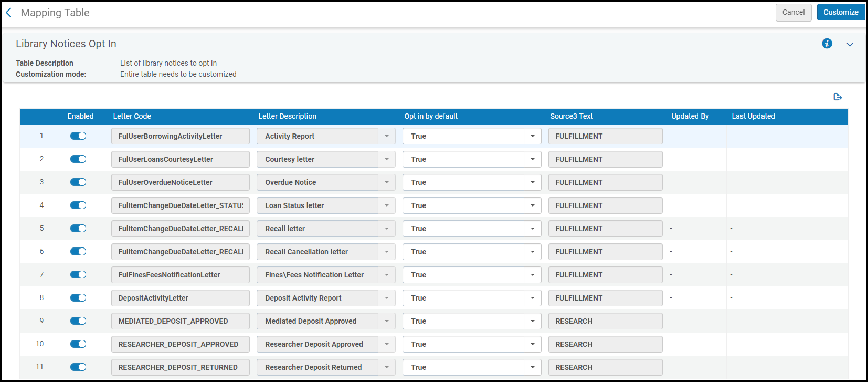Image resolution: width=868 pixels, height=382 pixels.
Task: Click the RESEARCH source text field in row 9
Action: pyautogui.click(x=606, y=321)
